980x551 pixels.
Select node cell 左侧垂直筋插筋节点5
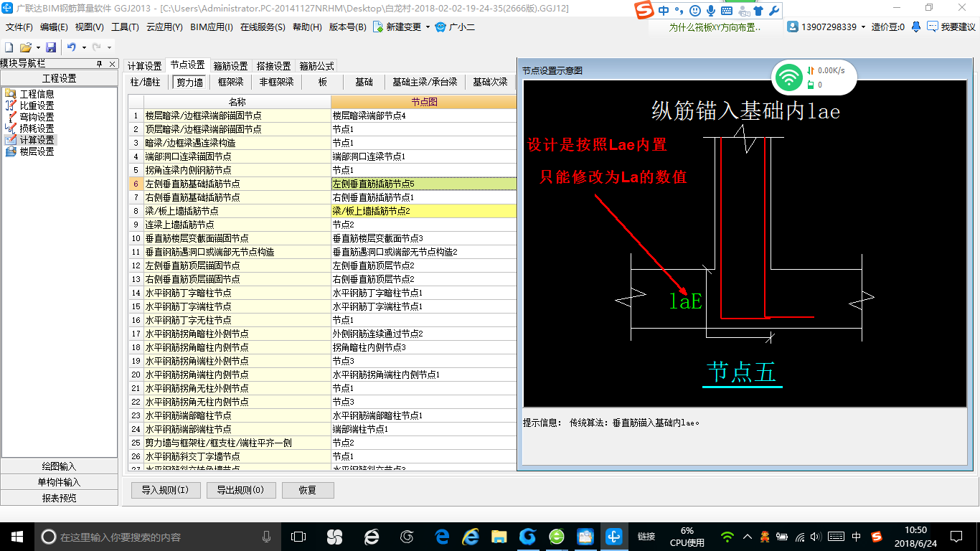[x=423, y=184]
